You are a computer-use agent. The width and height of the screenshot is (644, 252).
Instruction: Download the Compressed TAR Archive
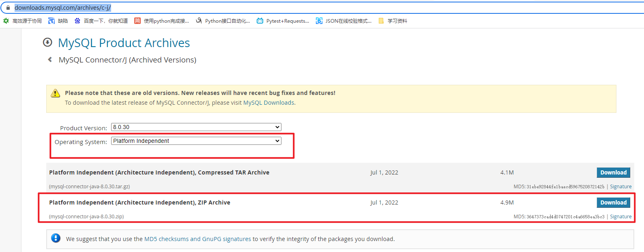point(613,172)
